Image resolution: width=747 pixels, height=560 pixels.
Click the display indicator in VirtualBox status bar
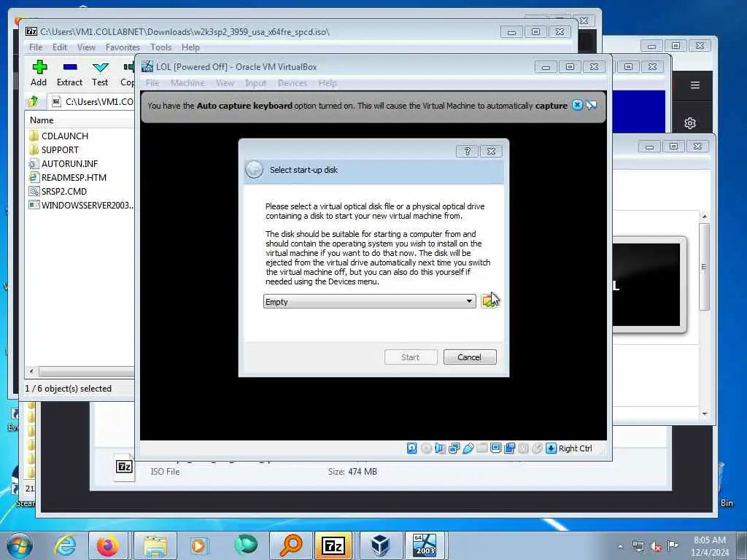(x=495, y=448)
